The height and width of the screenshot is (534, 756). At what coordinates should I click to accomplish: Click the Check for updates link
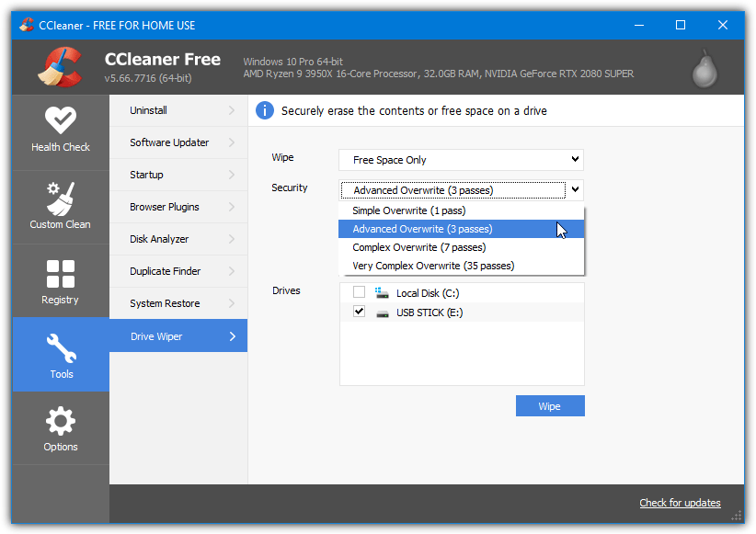680,503
